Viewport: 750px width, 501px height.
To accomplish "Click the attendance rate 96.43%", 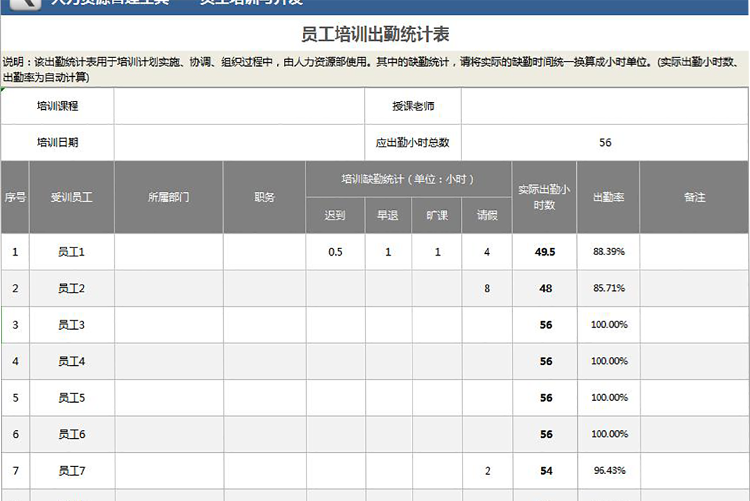I will [609, 470].
